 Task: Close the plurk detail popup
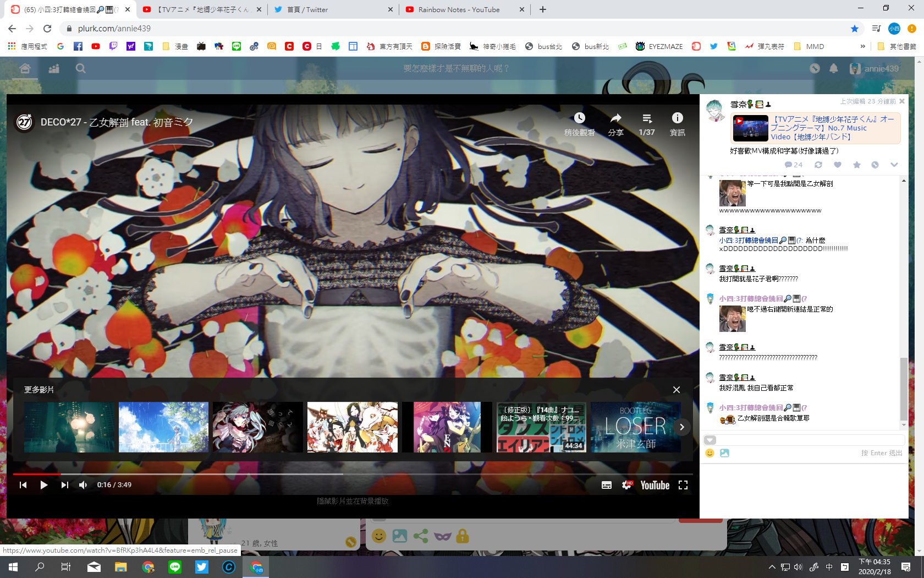click(902, 101)
